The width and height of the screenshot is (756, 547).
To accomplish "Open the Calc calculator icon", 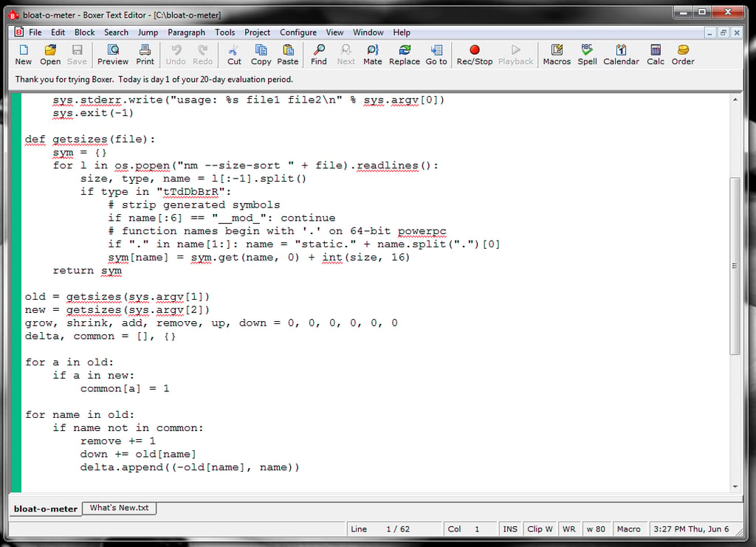I will pos(656,55).
